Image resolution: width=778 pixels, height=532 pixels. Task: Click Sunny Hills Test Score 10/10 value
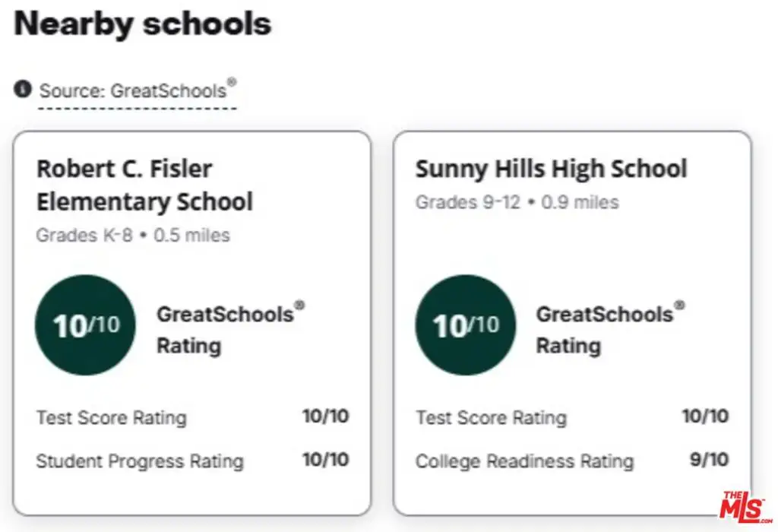(706, 416)
